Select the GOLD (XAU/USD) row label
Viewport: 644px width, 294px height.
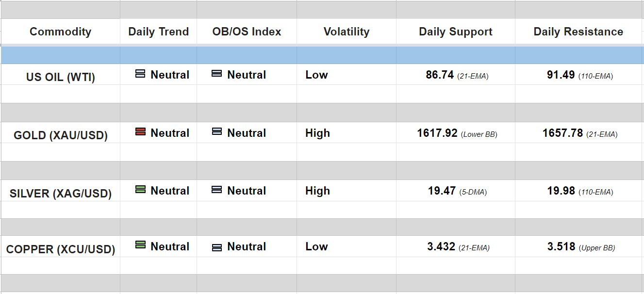tap(60, 135)
